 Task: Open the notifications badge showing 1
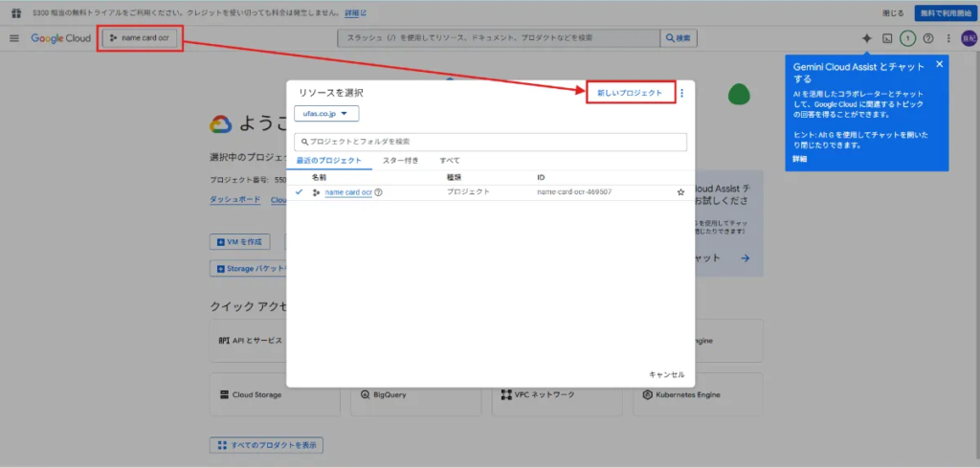907,38
